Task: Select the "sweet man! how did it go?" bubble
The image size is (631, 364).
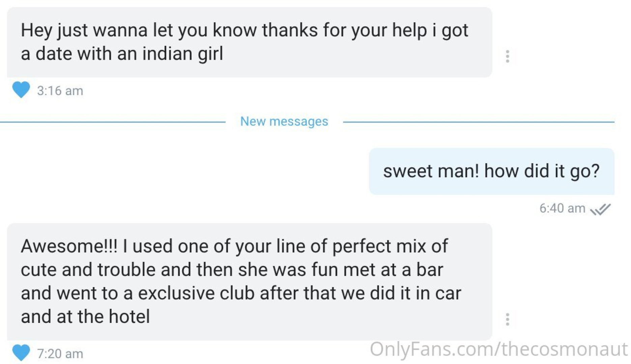Action: (491, 171)
